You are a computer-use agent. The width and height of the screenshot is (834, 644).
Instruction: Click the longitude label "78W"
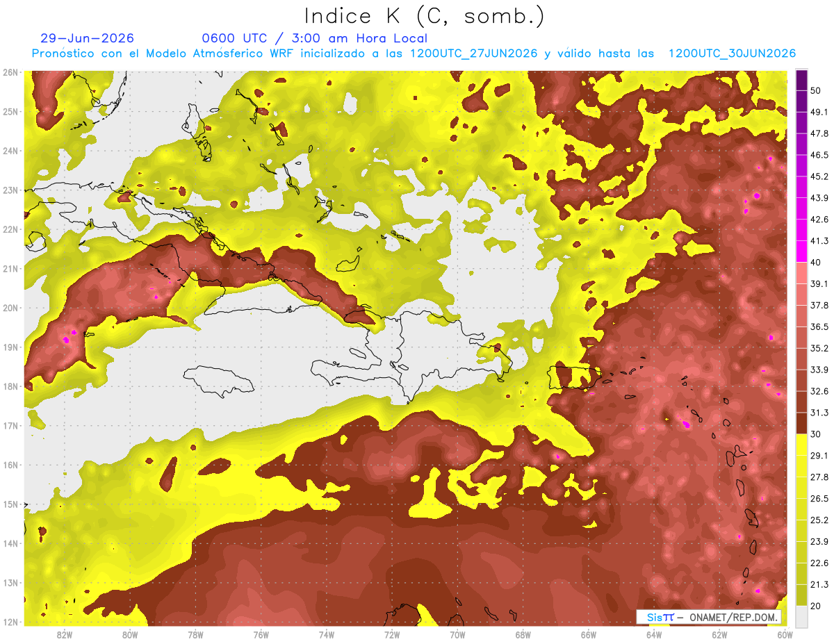coord(195,634)
